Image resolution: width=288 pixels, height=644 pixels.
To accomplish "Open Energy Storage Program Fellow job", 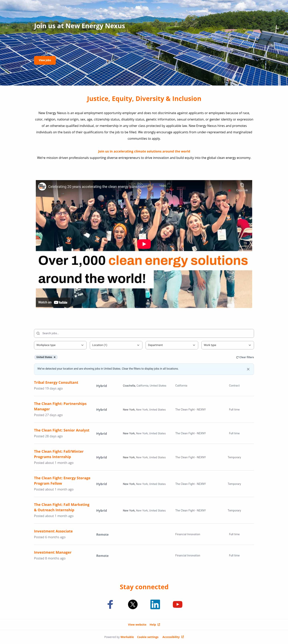I will coord(62,481).
